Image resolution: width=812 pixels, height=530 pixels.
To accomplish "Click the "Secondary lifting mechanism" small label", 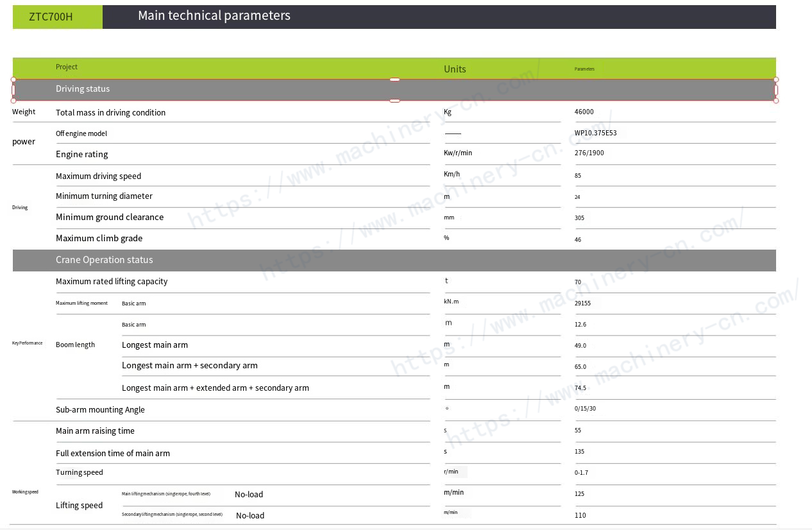I will pyautogui.click(x=172, y=515).
